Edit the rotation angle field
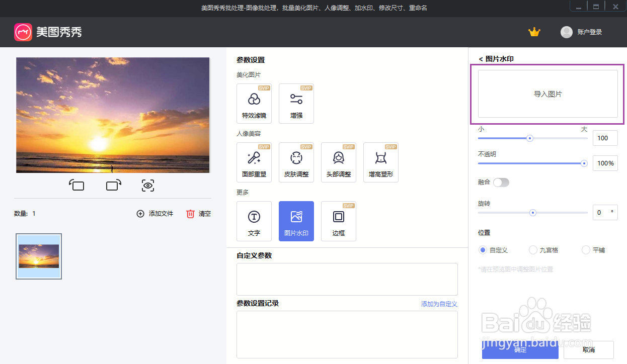This screenshot has width=627, height=364. click(x=605, y=213)
